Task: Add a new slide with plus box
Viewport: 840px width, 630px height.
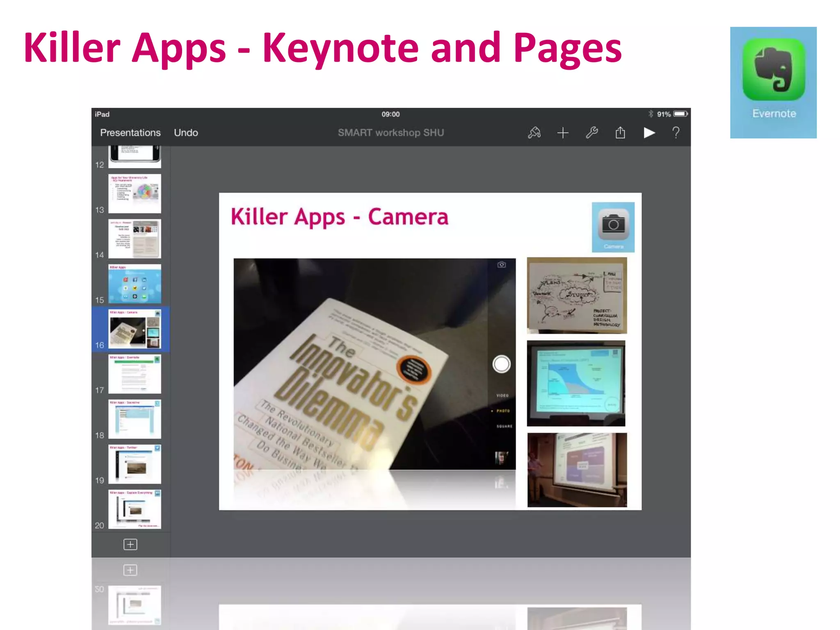Action: [x=130, y=544]
